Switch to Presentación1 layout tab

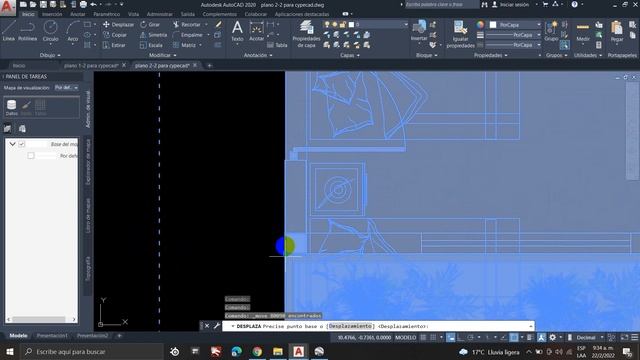click(52, 336)
